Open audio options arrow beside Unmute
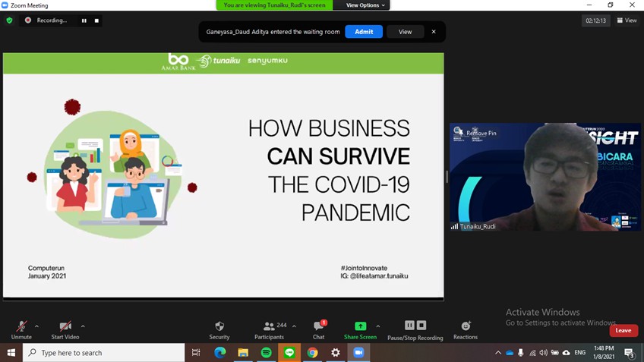This screenshot has height=362, width=644. 36,326
